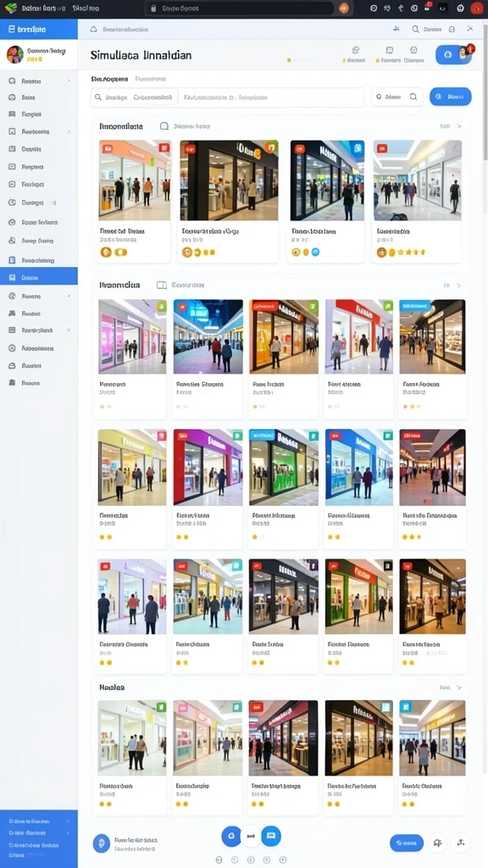Screen dimensions: 488x868
Task: Go to the first pagination circle at page bottom
Action: click(219, 860)
